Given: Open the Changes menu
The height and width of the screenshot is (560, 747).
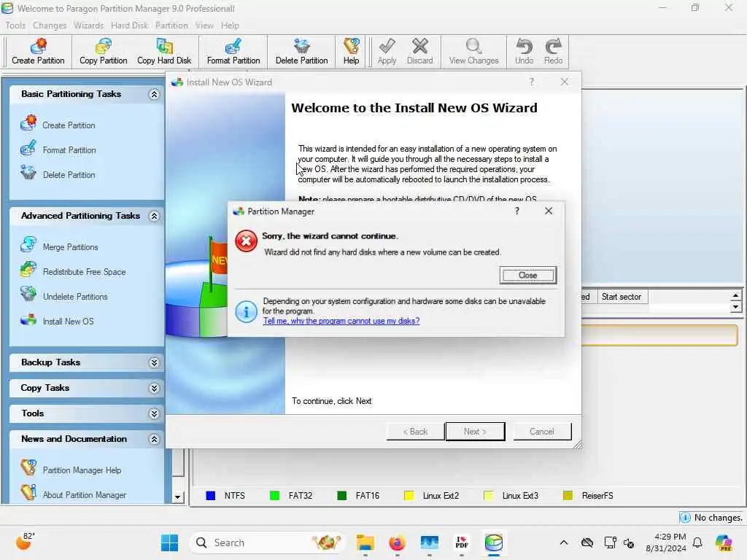Looking at the screenshot, I should [x=50, y=26].
